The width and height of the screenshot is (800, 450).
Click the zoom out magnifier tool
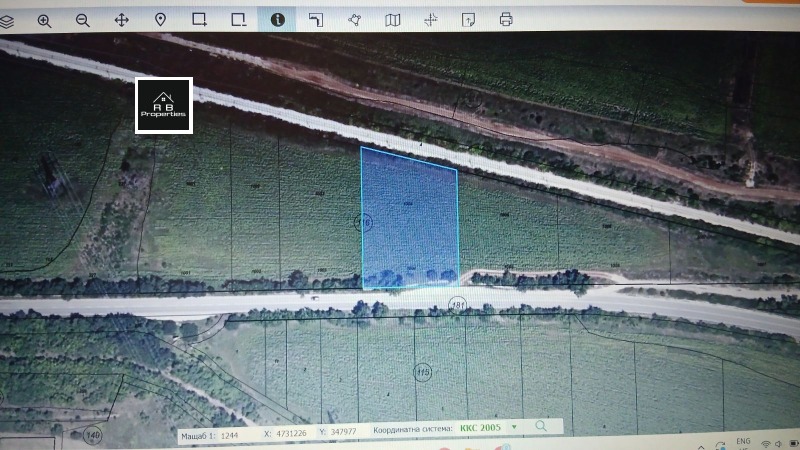click(x=82, y=20)
